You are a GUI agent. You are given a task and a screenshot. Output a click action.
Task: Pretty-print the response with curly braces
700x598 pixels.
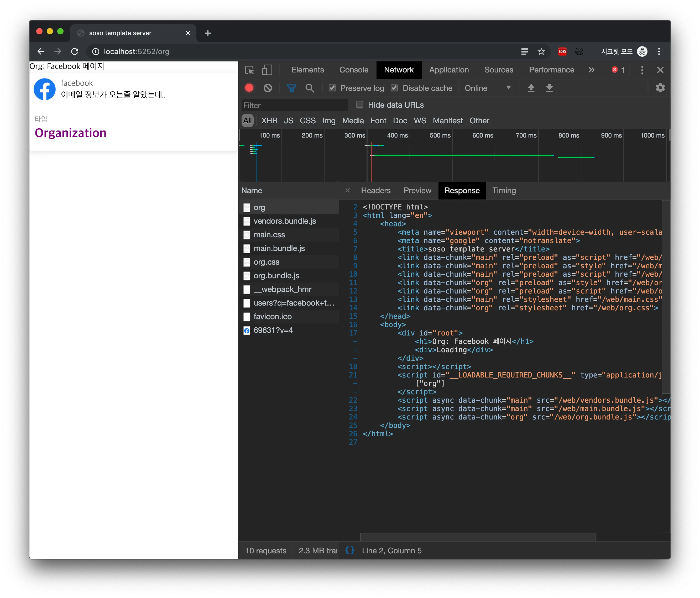point(350,550)
